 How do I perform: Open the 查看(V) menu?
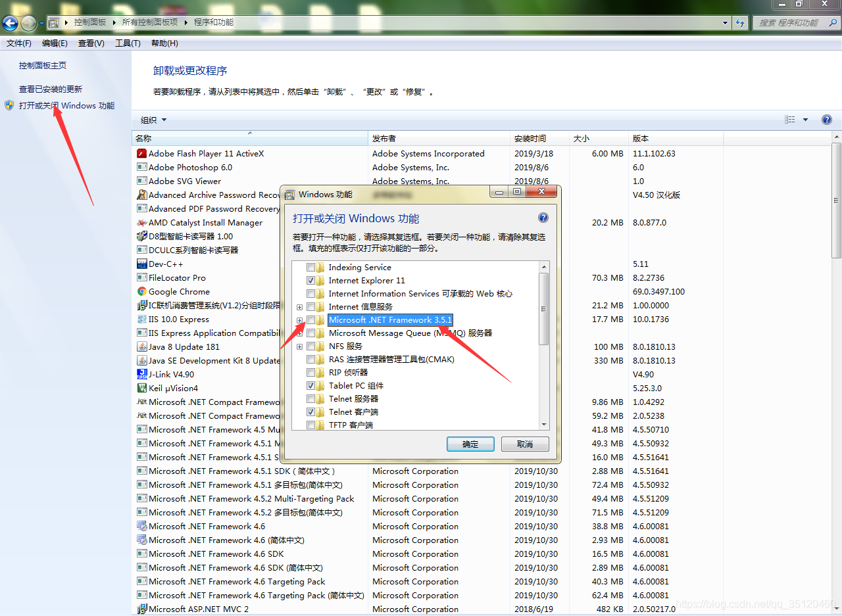click(91, 43)
